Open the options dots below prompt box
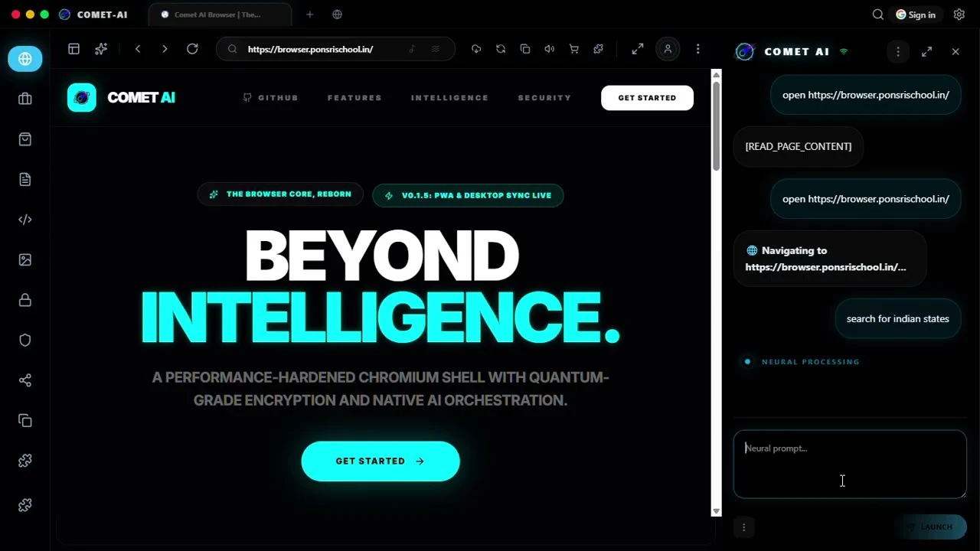980x551 pixels. point(743,527)
